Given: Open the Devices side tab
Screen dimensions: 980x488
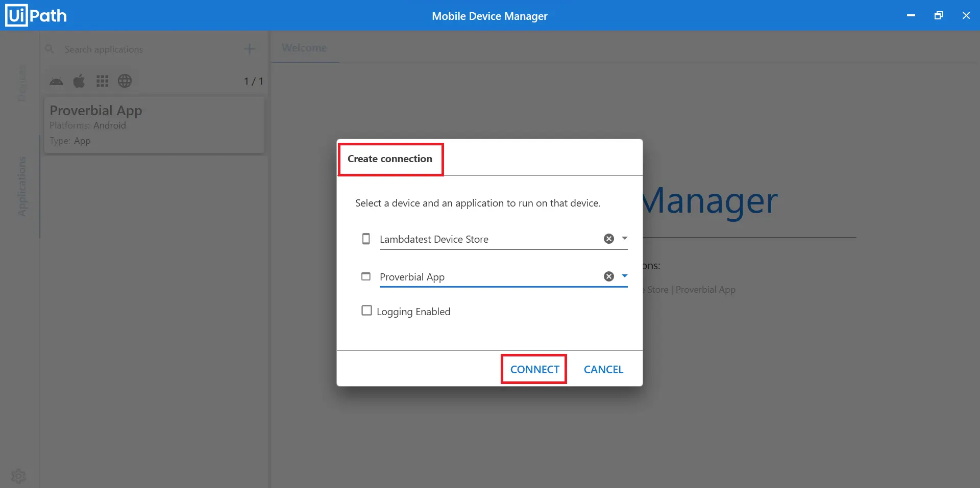Looking at the screenshot, I should pos(21,83).
